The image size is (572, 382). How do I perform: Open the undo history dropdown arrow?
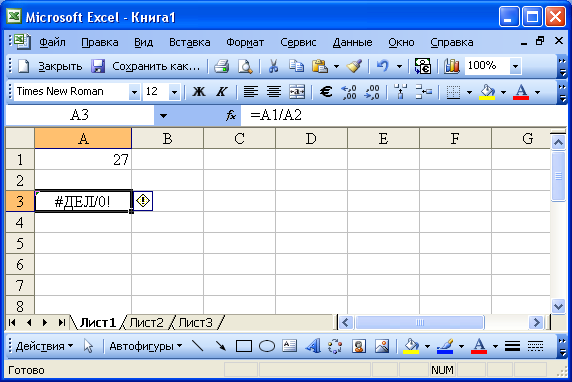[x=399, y=66]
